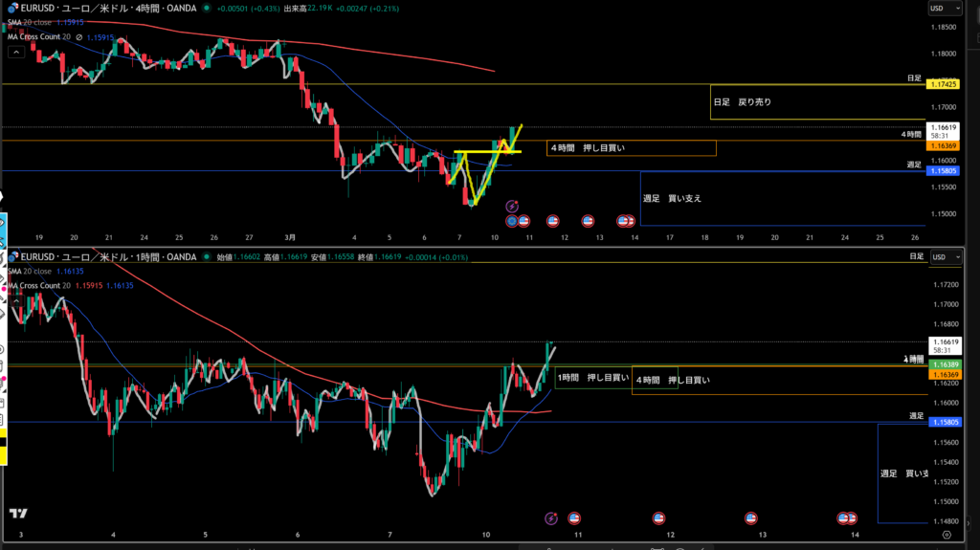This screenshot has height=550, width=980.
Task: Click lightning event icon on lower chart timeline
Action: [x=551, y=517]
